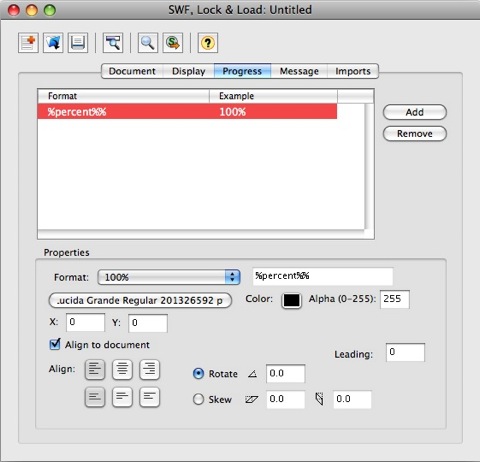The width and height of the screenshot is (480, 462).
Task: Click the new document toolbar icon
Action: click(28, 43)
